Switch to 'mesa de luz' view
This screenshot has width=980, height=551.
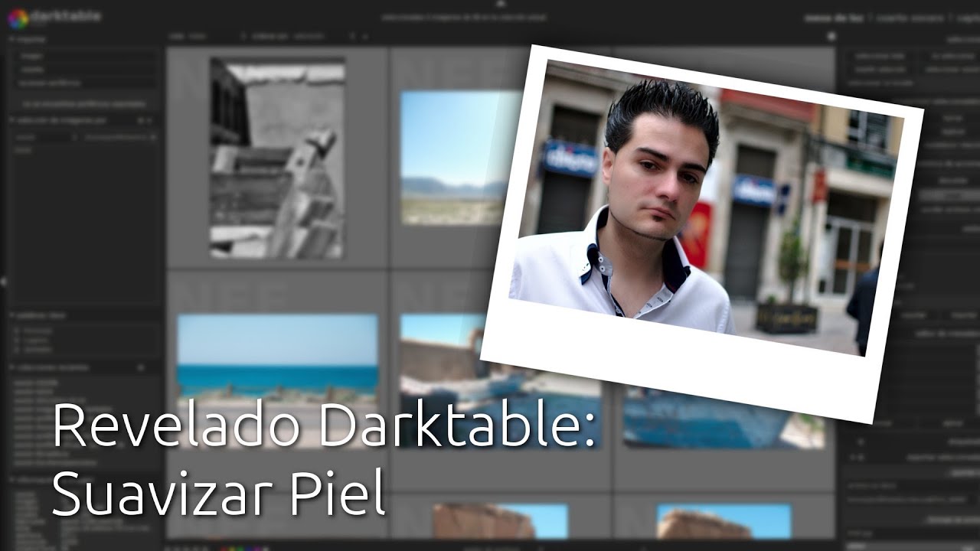pos(835,18)
